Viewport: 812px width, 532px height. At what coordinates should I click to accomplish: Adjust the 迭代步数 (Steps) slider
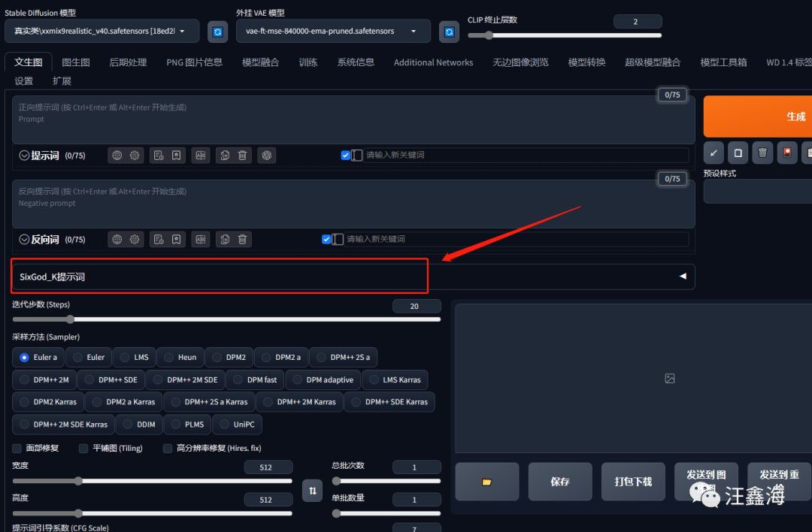(x=226, y=319)
